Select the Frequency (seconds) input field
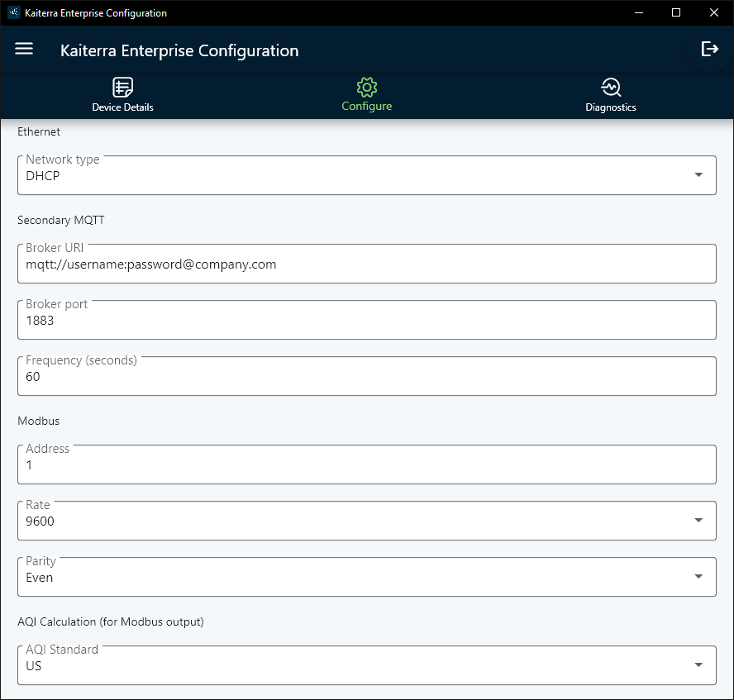The image size is (734, 700). click(367, 376)
